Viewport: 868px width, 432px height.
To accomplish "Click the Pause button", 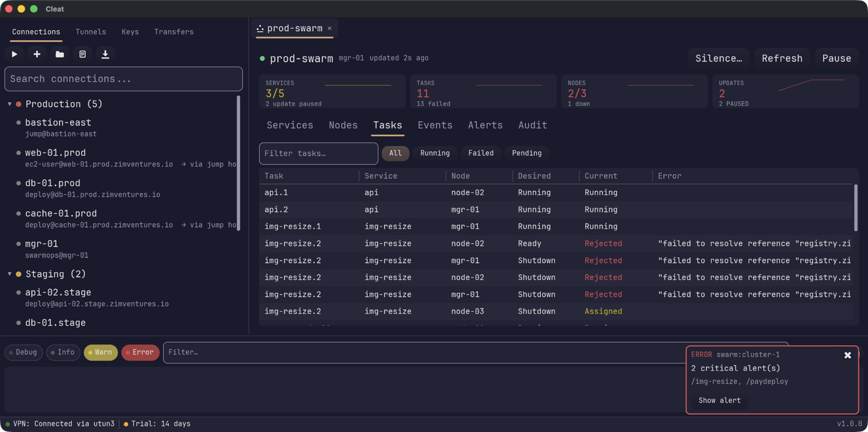I will [837, 58].
